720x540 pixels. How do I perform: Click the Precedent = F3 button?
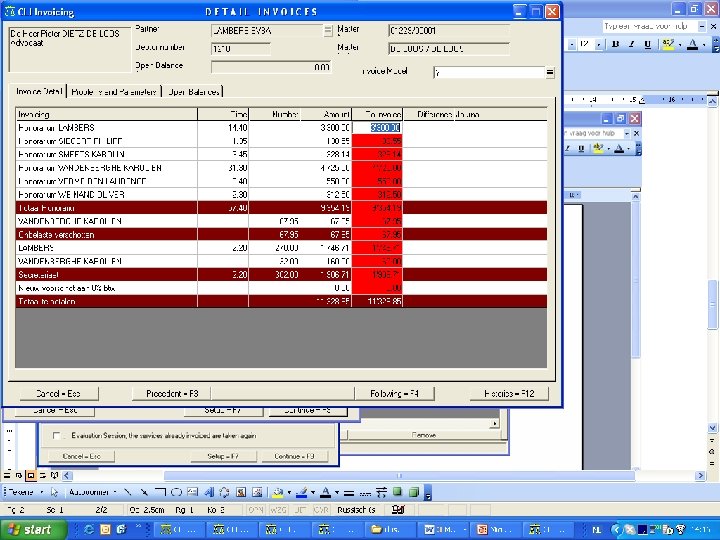point(172,393)
